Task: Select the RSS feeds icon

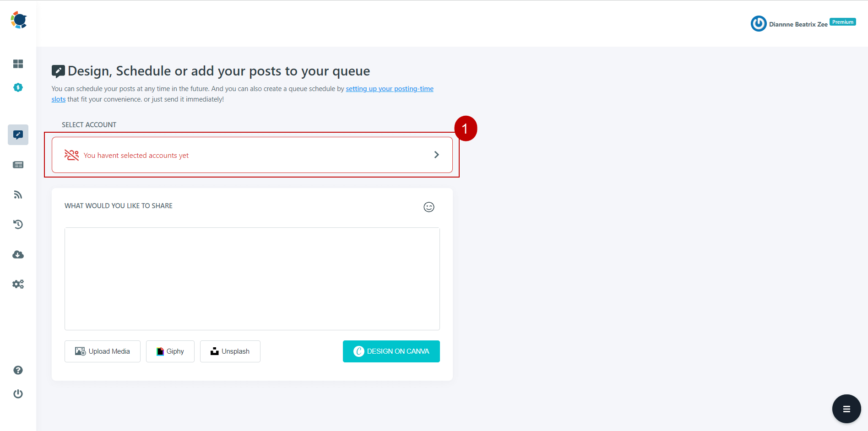Action: click(18, 194)
